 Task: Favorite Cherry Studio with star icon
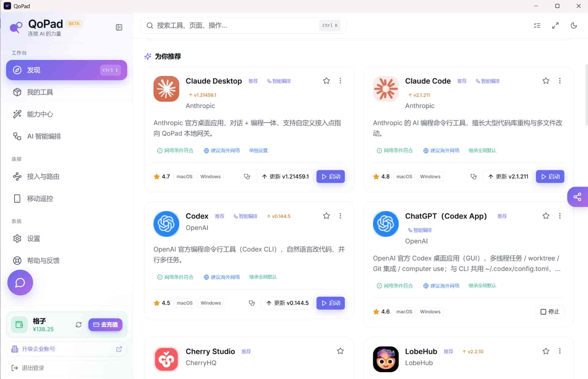(x=340, y=351)
